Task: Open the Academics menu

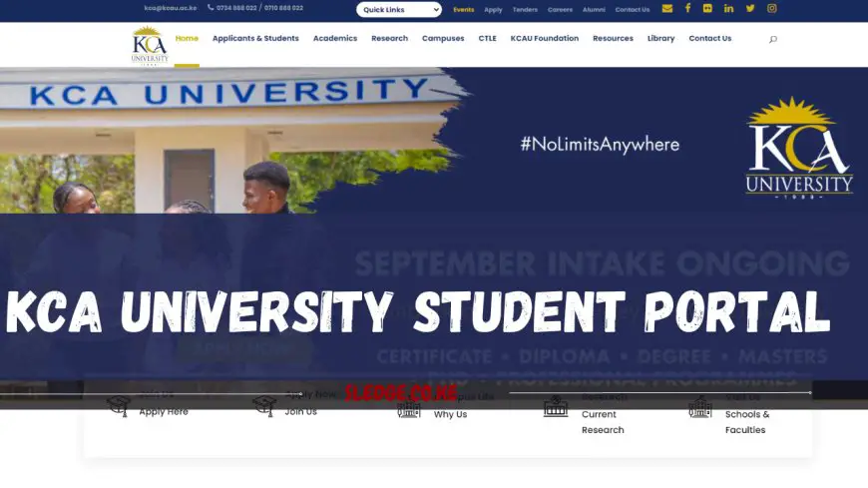Action: (x=335, y=38)
